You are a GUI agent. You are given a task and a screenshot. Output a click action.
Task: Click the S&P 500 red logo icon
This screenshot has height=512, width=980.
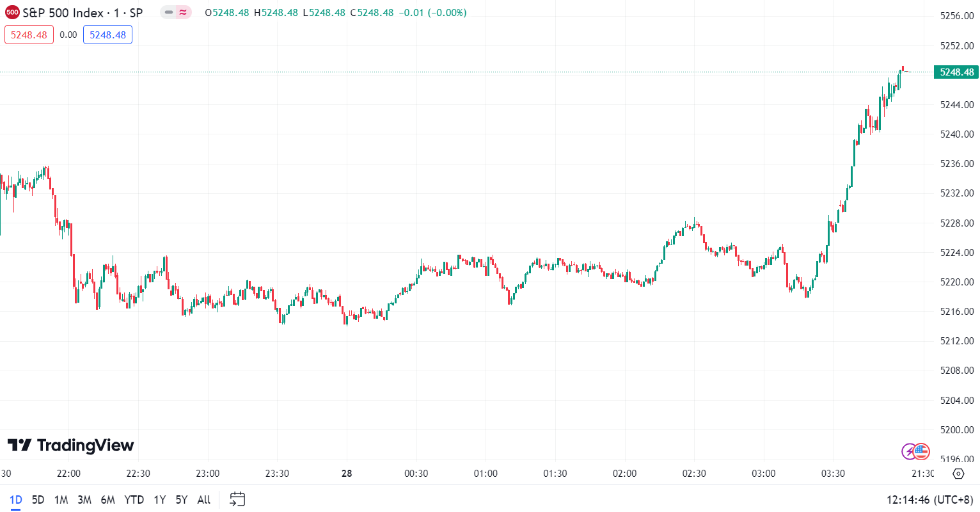[12, 12]
